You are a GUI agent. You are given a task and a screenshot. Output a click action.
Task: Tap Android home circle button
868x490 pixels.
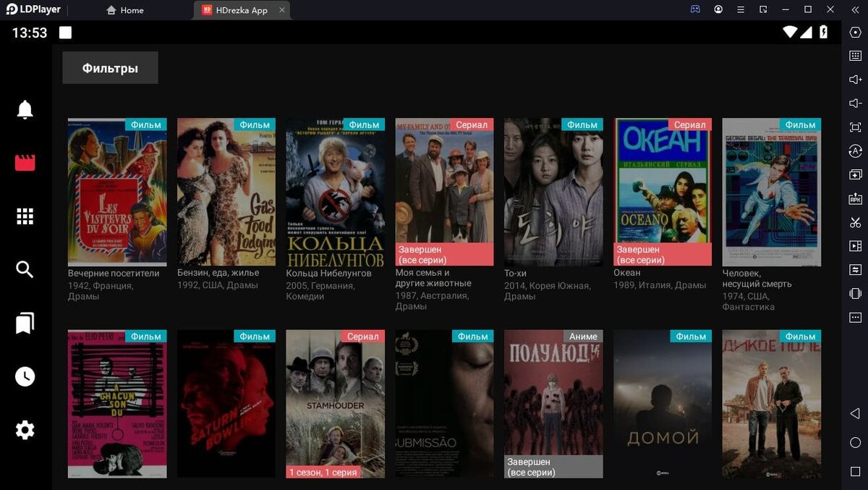point(855,442)
